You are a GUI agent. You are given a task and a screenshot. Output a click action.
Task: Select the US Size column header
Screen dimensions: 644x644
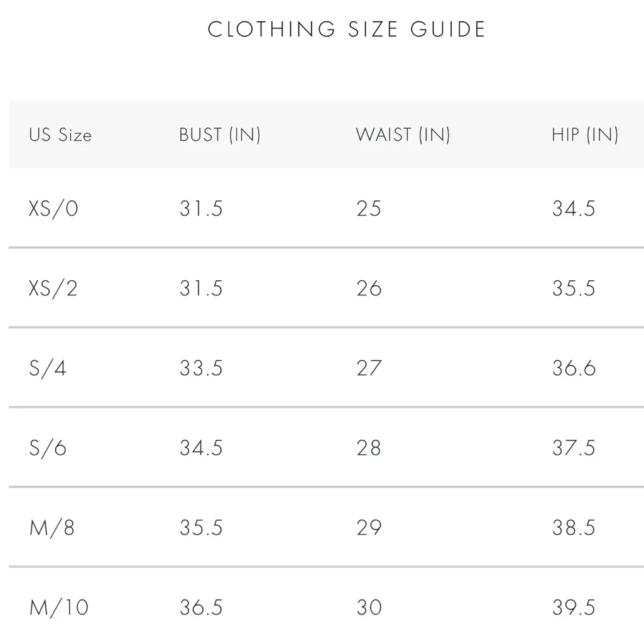coord(60,135)
